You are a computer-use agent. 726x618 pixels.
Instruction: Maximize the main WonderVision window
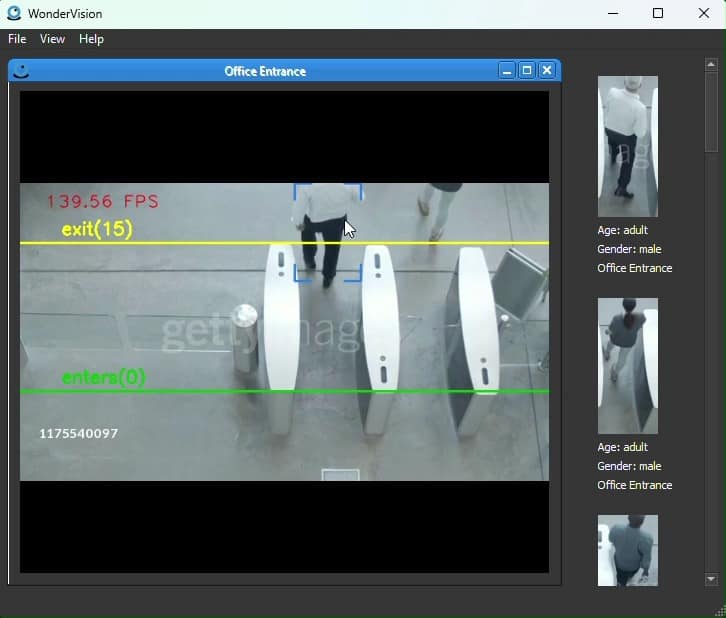pos(658,14)
